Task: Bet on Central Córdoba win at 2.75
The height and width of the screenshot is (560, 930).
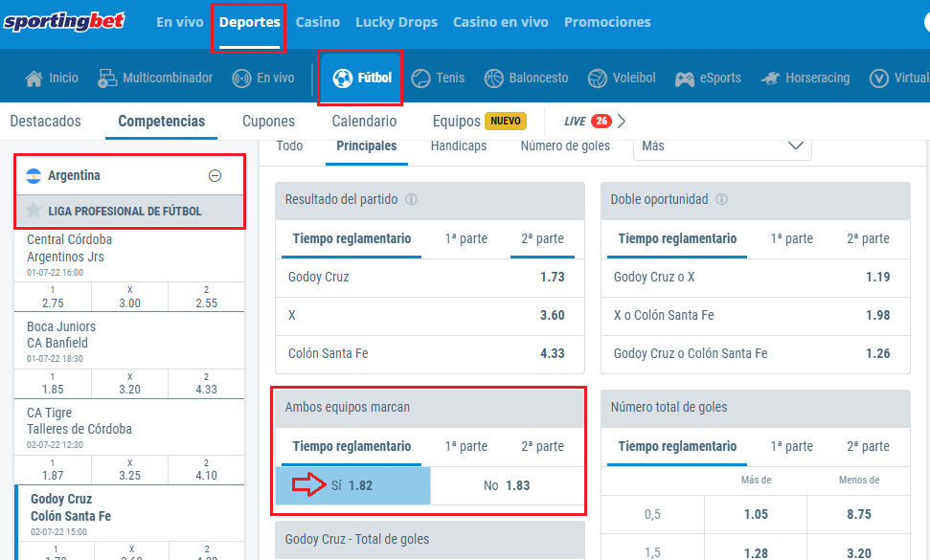Action: click(53, 297)
